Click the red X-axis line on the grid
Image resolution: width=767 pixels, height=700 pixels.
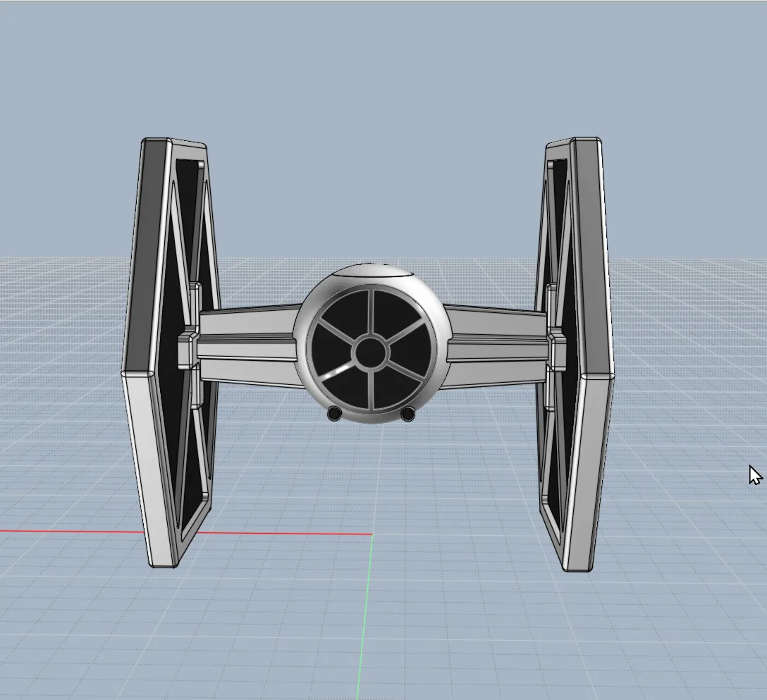[274, 533]
